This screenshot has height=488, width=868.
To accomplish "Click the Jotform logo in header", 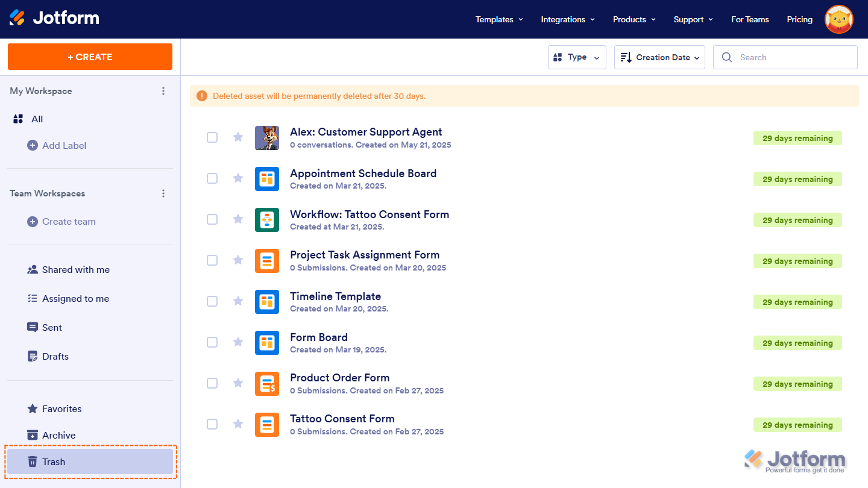I will click(x=54, y=18).
